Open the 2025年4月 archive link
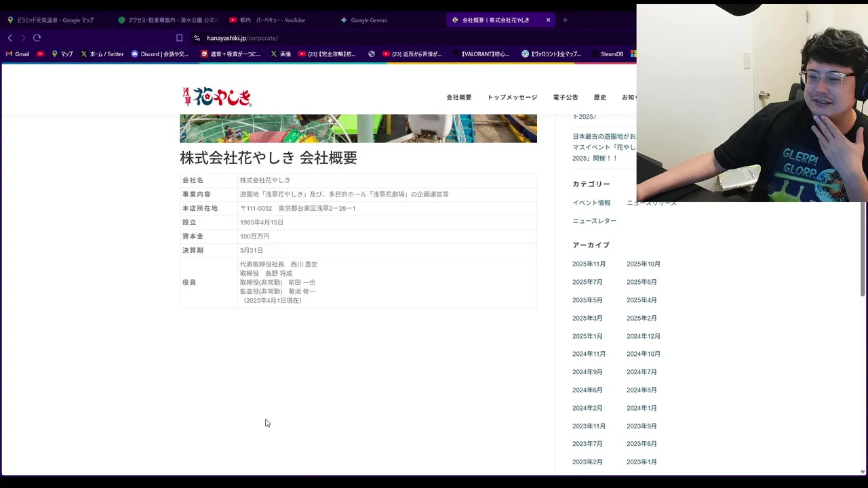 pyautogui.click(x=642, y=300)
